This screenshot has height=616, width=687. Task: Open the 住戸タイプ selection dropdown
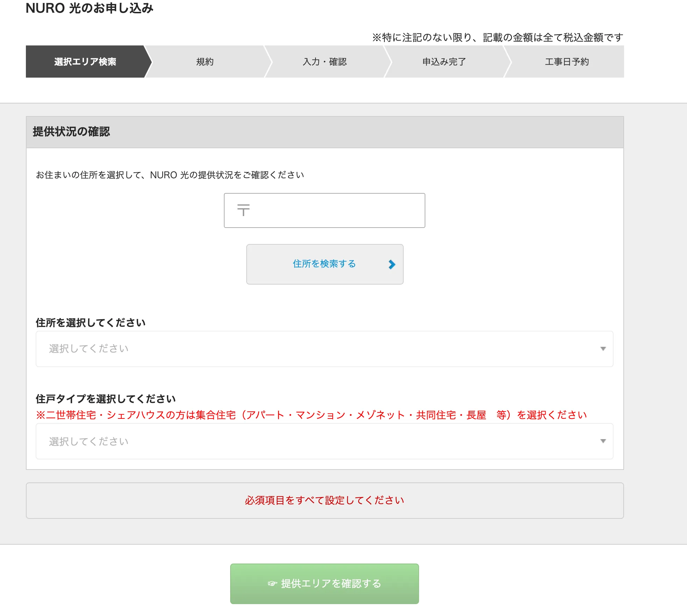324,441
